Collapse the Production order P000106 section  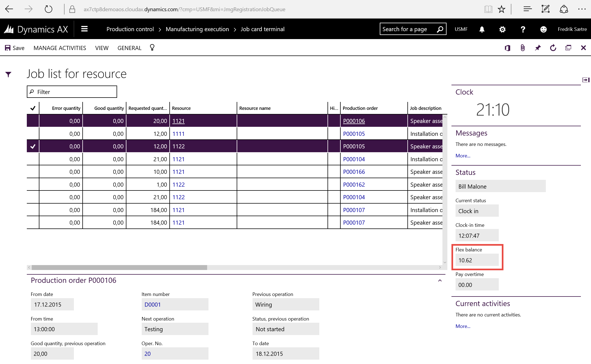(x=440, y=281)
